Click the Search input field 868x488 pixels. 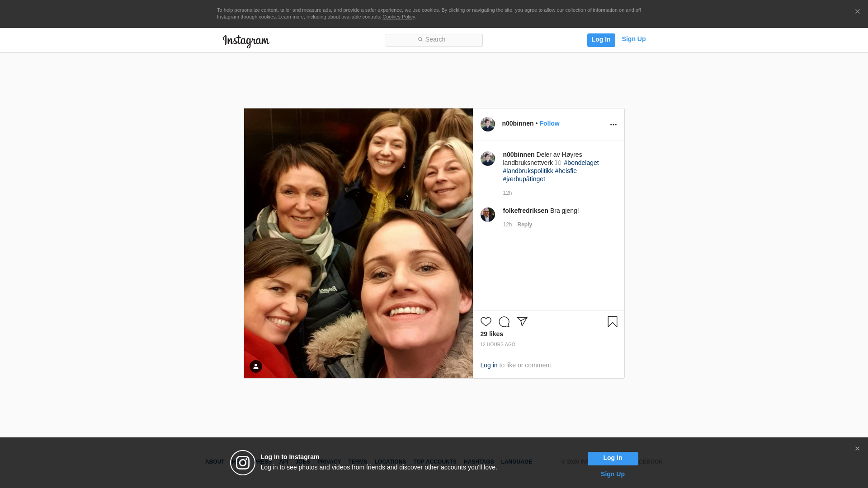pyautogui.click(x=434, y=40)
